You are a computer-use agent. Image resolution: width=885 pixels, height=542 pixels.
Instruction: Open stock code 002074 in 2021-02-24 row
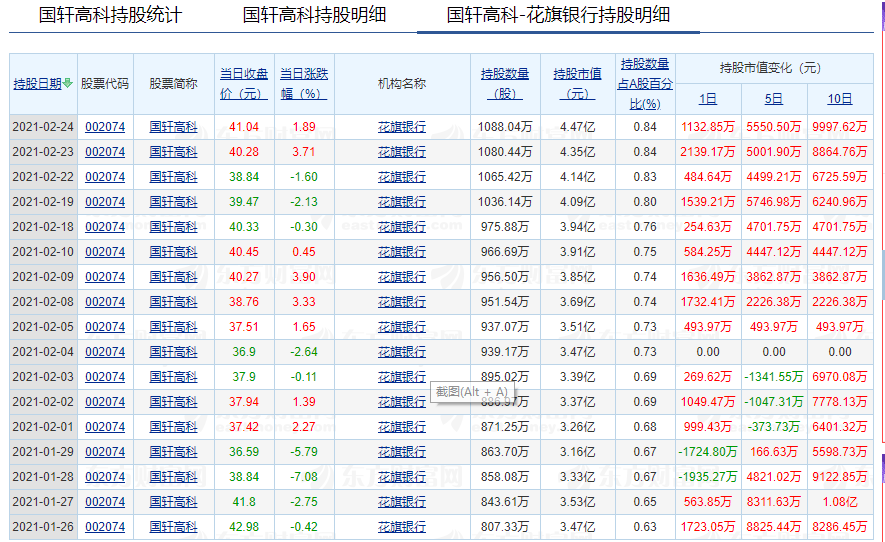coord(105,127)
